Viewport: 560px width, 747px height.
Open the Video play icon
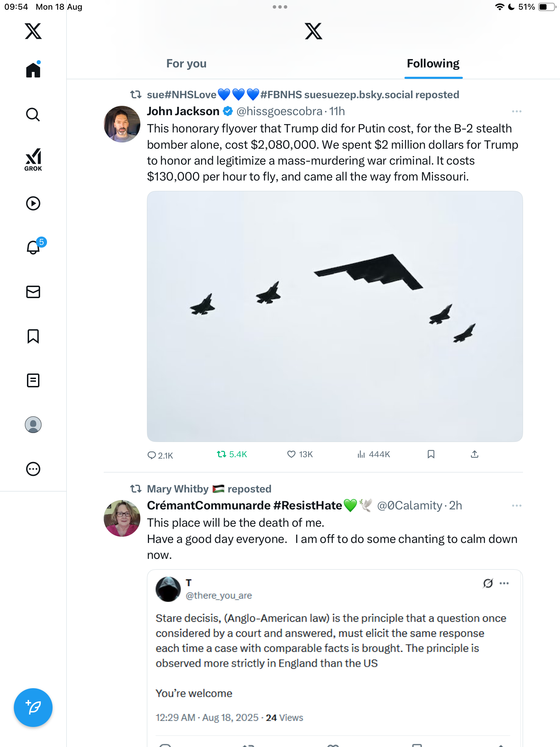[33, 203]
